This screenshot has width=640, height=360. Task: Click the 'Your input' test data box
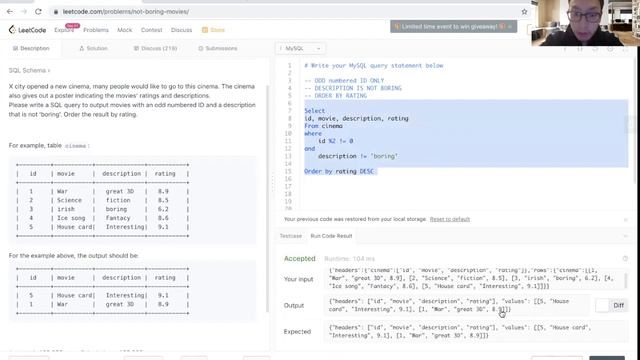pyautogui.click(x=476, y=279)
